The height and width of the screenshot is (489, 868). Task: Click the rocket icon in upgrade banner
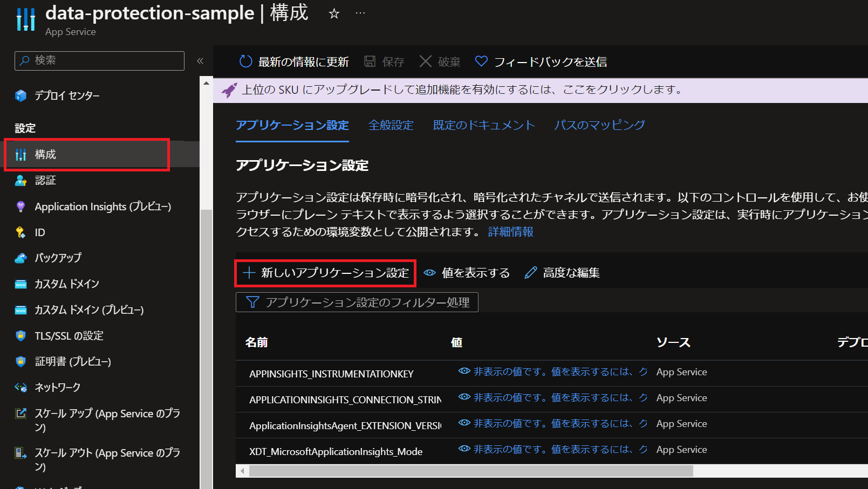tap(229, 90)
